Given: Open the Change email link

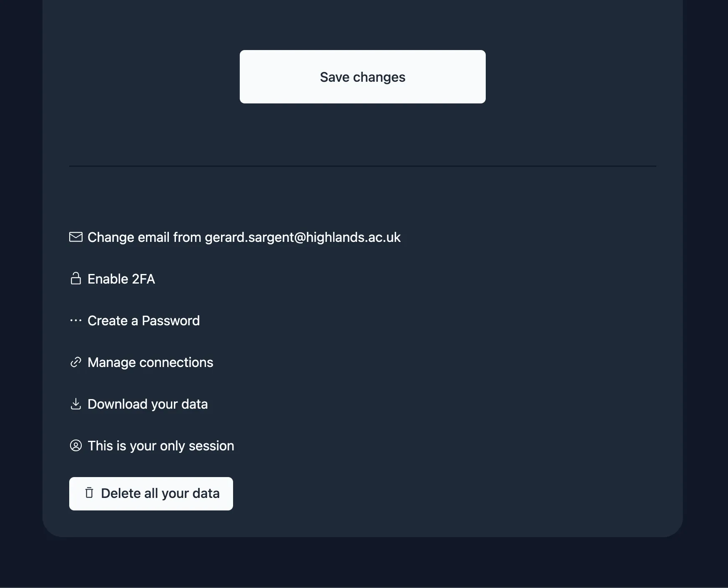Looking at the screenshot, I should 235,237.
